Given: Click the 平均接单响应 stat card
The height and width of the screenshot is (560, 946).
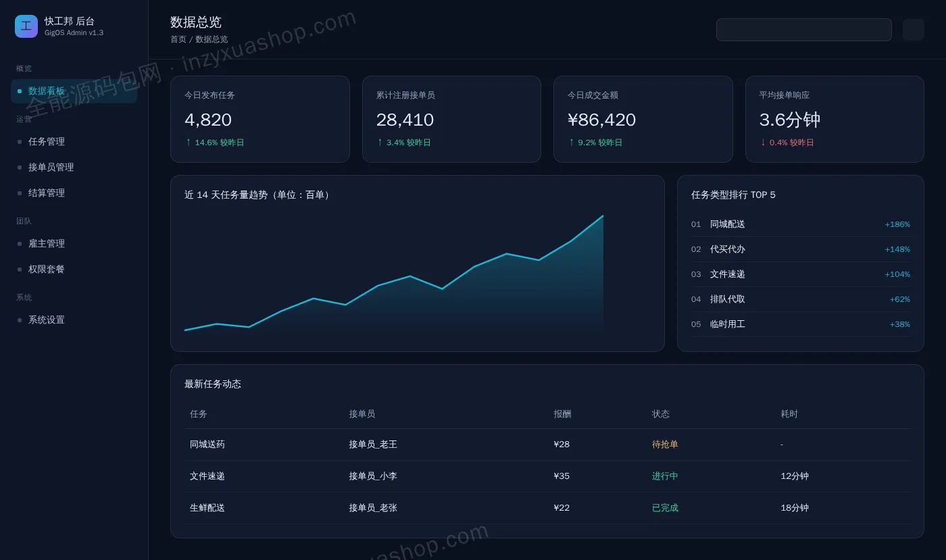Looking at the screenshot, I should 835,119.
